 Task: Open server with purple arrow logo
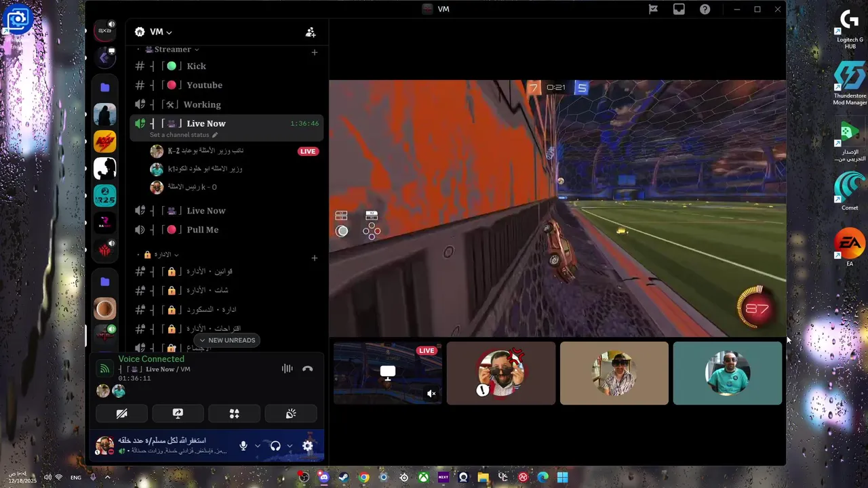coord(104,58)
